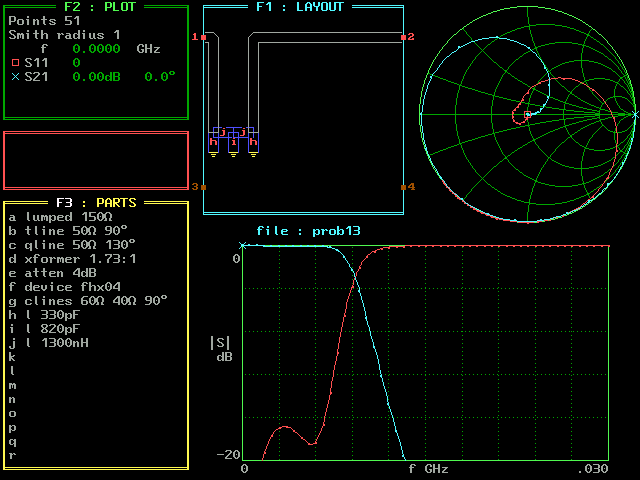Select part g 'clines 60Ω 40Ω 90°'
This screenshot has width=640, height=480.
click(x=88, y=301)
